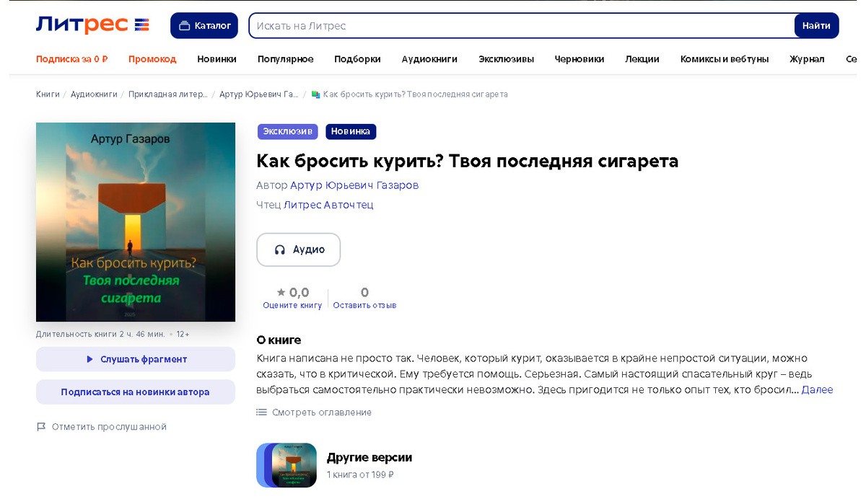The width and height of the screenshot is (866, 504).
Task: Click 'Длительность книги 2 ч. 46 мин.' text
Action: point(102,335)
